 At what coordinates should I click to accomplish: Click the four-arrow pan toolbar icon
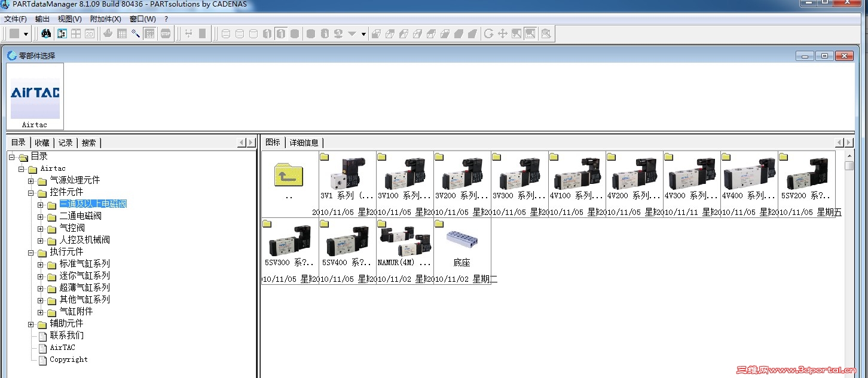[503, 33]
